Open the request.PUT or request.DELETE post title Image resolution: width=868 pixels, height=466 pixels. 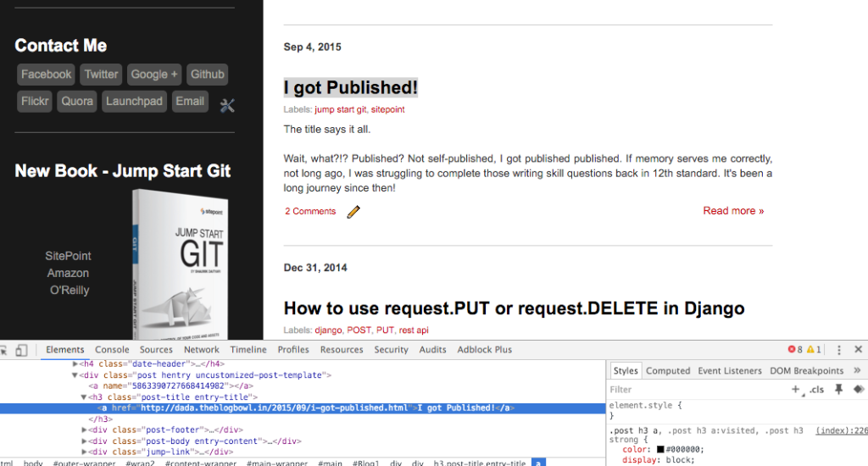(514, 308)
